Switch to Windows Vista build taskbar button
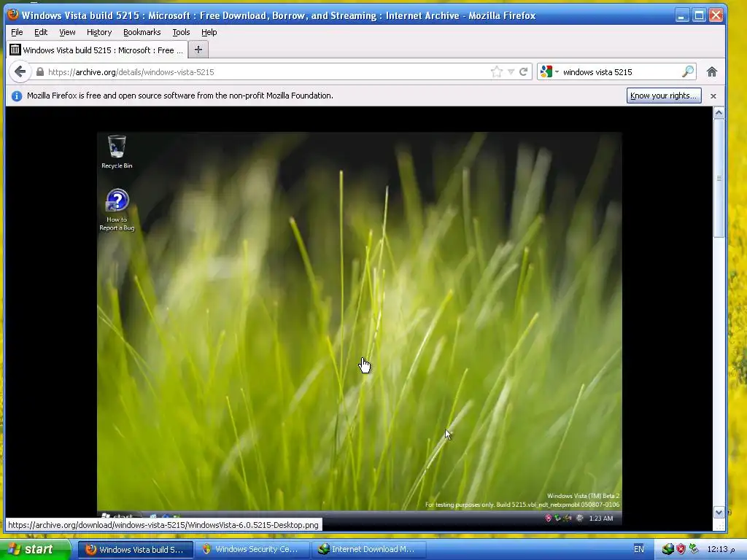This screenshot has height=560, width=747. pyautogui.click(x=135, y=550)
